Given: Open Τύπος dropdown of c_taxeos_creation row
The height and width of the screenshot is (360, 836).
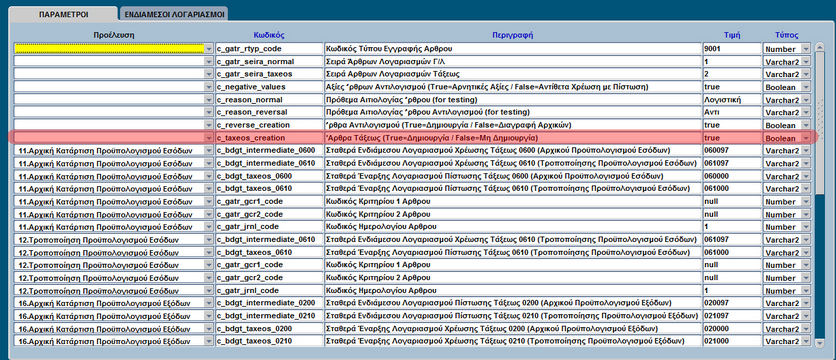Looking at the screenshot, I should pyautogui.click(x=806, y=138).
